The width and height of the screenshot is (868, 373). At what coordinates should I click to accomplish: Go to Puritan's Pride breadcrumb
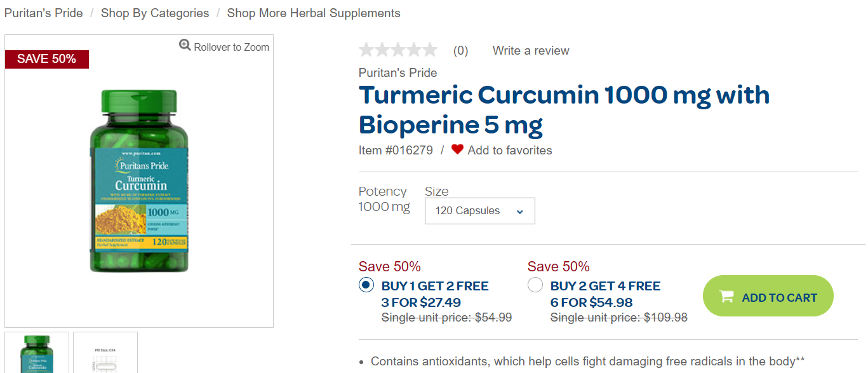pyautogui.click(x=44, y=13)
